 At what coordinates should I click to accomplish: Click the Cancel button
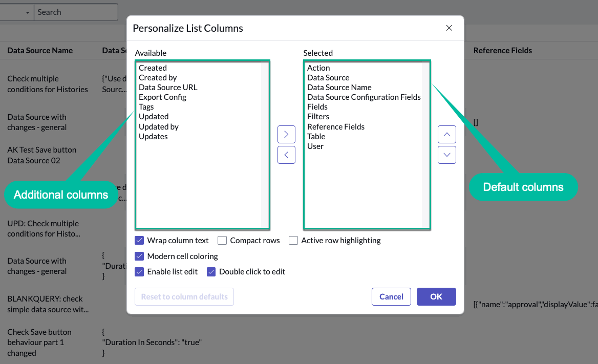(391, 296)
